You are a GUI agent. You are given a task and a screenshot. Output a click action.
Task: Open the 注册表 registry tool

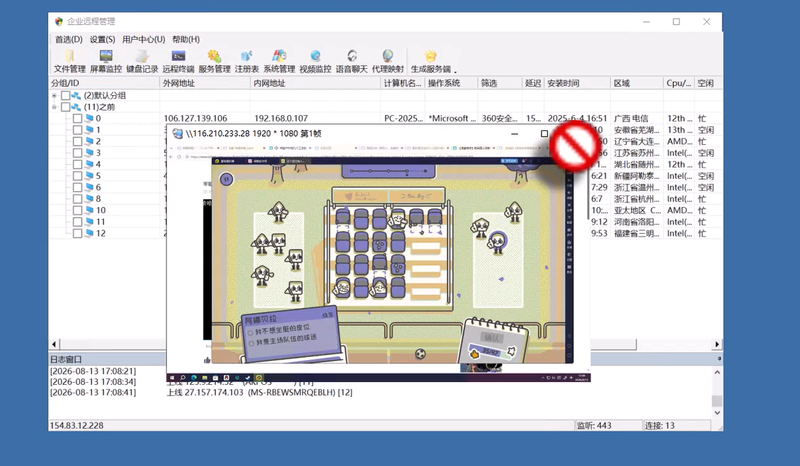246,61
